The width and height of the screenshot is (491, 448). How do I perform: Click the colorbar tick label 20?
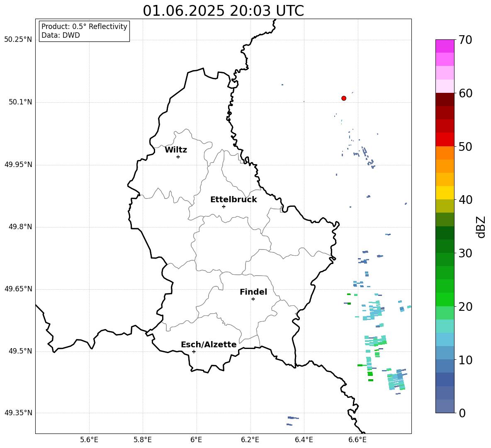465,307
